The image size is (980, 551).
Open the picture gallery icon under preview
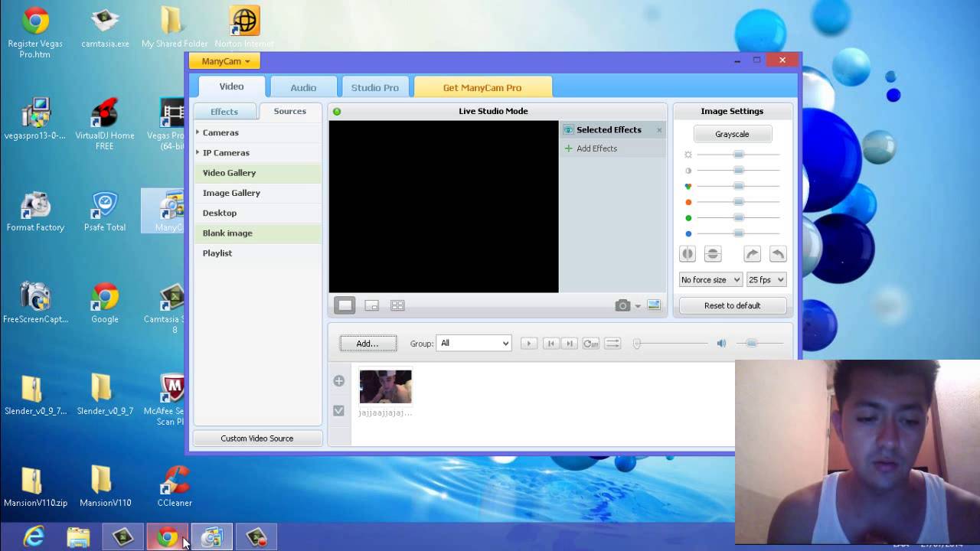[654, 305]
